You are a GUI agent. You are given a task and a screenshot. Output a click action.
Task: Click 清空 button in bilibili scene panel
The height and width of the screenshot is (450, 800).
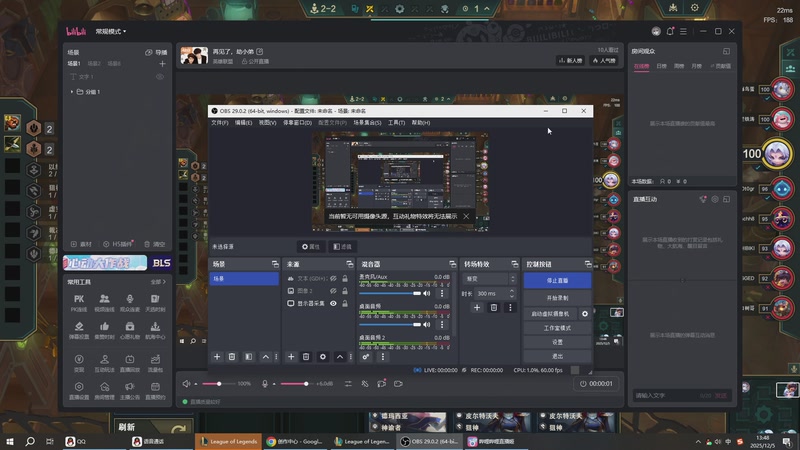pos(155,244)
